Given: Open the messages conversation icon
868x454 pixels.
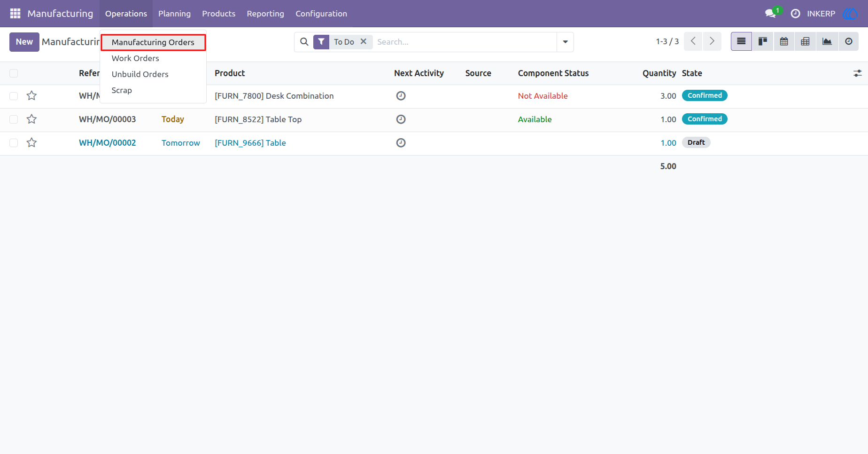Looking at the screenshot, I should [x=770, y=14].
